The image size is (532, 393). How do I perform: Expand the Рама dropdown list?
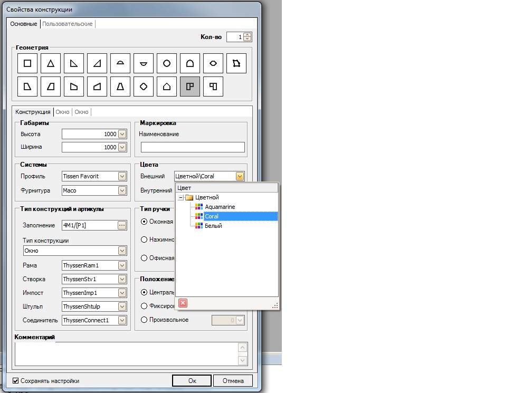(x=122, y=265)
